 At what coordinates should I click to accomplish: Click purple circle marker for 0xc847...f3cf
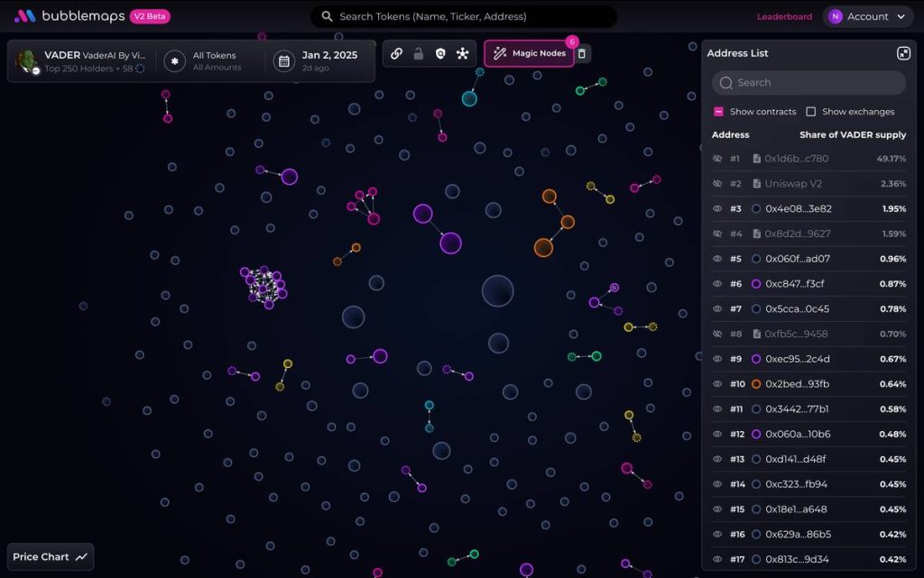(756, 284)
